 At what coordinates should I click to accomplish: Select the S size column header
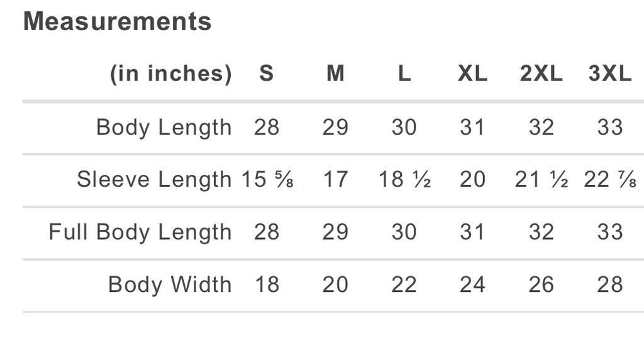click(x=266, y=74)
